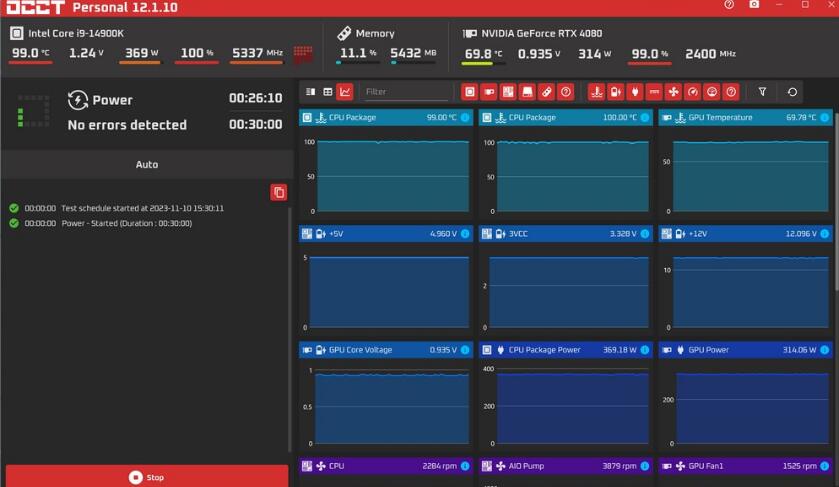The image size is (839, 487).
Task: Click the 'No errors detected' status
Action: [x=127, y=125]
